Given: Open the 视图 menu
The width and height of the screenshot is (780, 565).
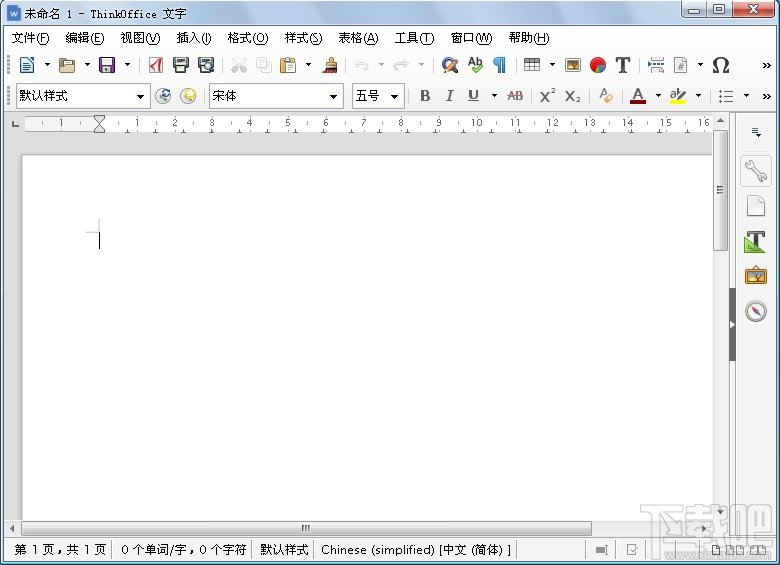Looking at the screenshot, I should 140,38.
